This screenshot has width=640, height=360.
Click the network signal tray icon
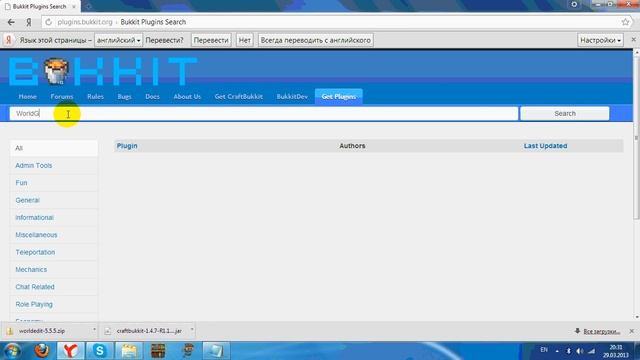coord(591,351)
